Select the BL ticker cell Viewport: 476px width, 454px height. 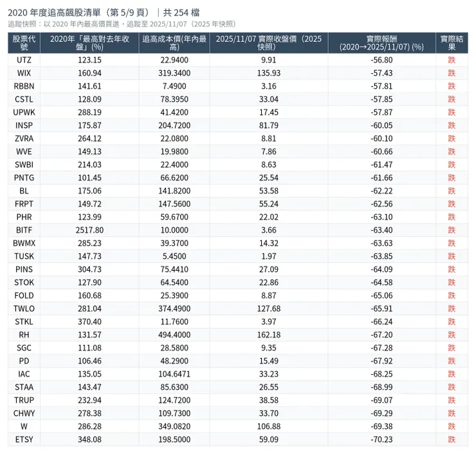pyautogui.click(x=24, y=191)
